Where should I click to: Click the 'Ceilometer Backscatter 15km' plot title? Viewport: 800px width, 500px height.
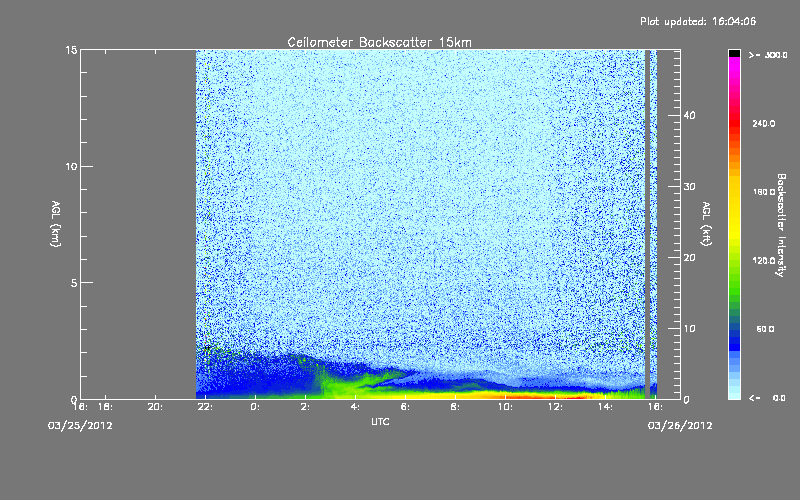(x=379, y=42)
